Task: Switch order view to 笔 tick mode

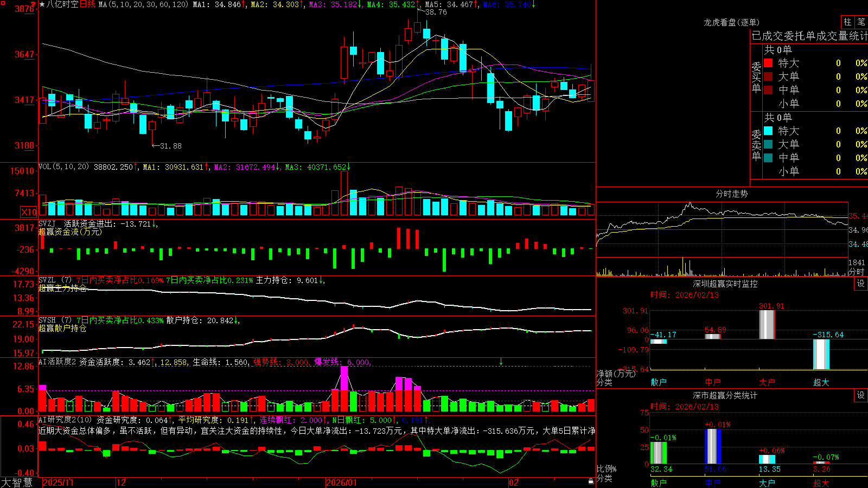Action: pyautogui.click(x=861, y=22)
